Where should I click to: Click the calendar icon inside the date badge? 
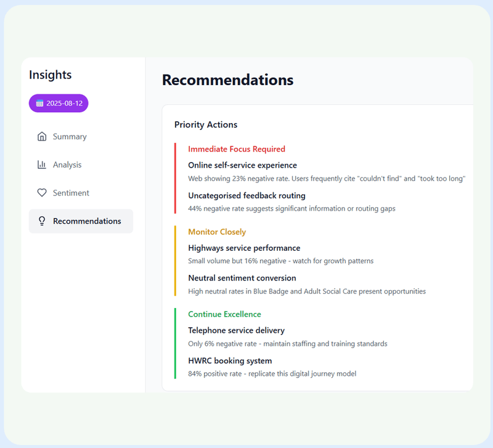click(x=39, y=103)
